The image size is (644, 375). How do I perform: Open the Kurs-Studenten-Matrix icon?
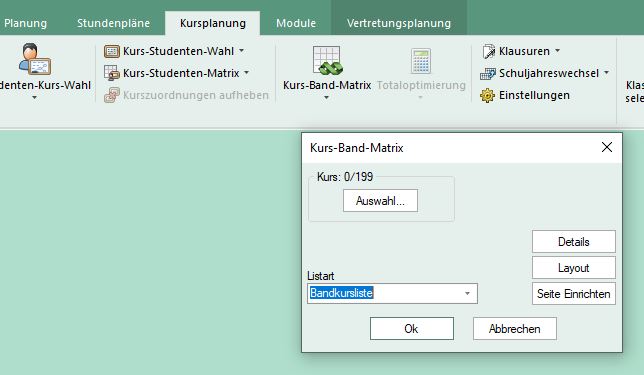pos(112,73)
